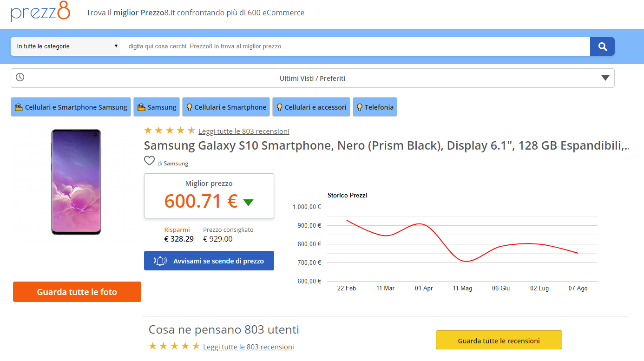This screenshot has height=361, width=644.
Task: Click the green price-drop arrow icon
Action: click(x=249, y=202)
